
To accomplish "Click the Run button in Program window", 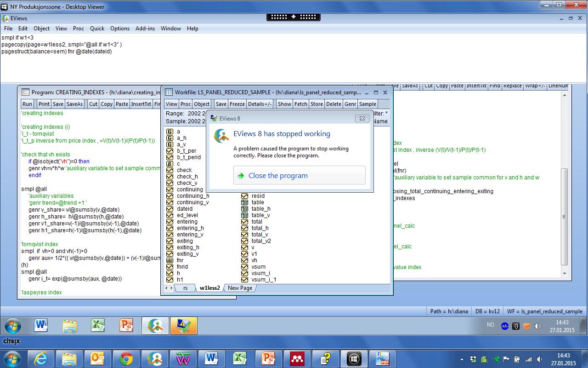I will (28, 104).
